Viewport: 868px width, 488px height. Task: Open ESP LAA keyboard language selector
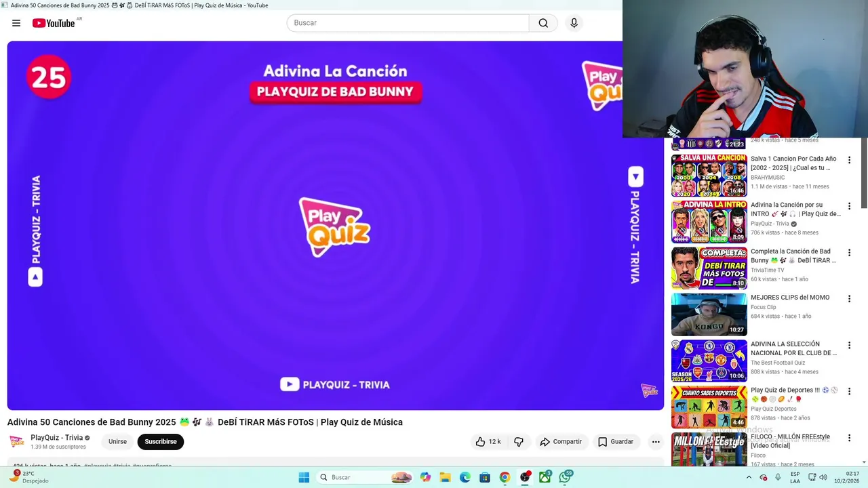tap(795, 477)
